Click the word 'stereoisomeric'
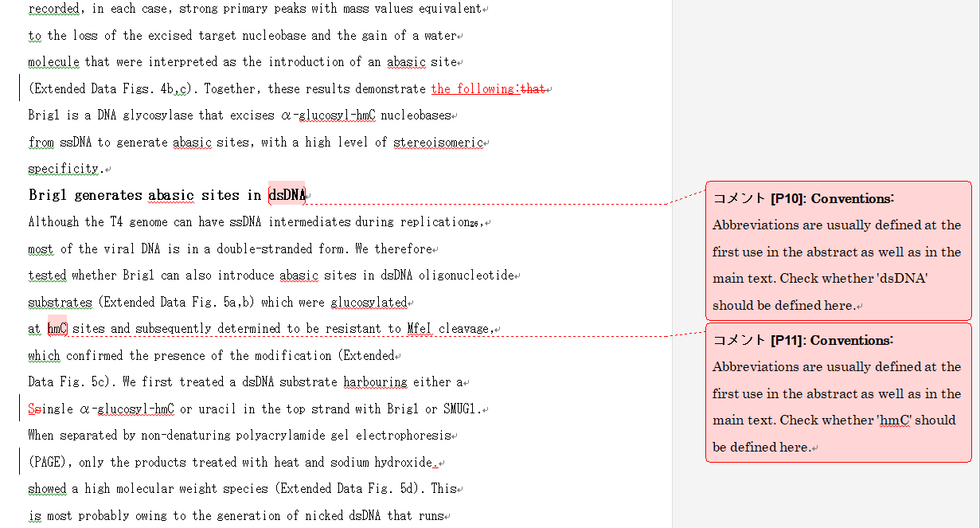980x528 pixels. pos(438,142)
